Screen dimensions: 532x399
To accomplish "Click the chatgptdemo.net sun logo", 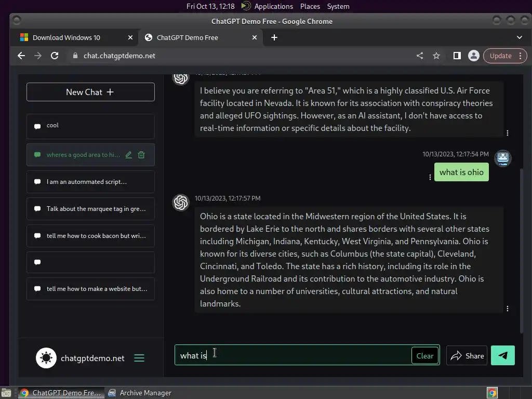I will 46,358.
